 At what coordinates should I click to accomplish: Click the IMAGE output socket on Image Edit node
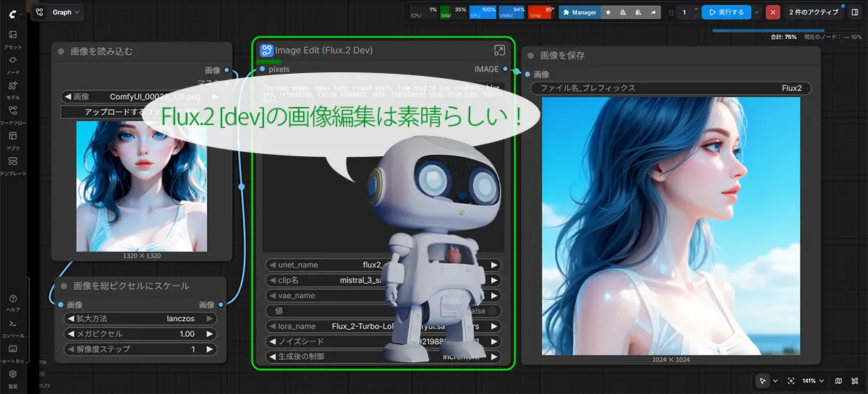505,69
